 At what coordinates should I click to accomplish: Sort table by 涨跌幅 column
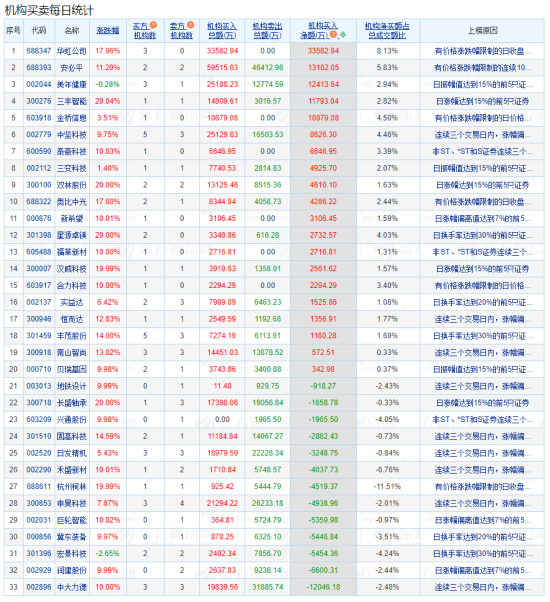(x=107, y=30)
